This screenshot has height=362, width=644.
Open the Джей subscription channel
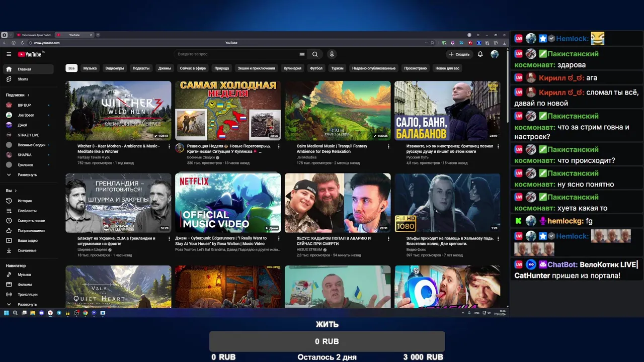pos(29,125)
